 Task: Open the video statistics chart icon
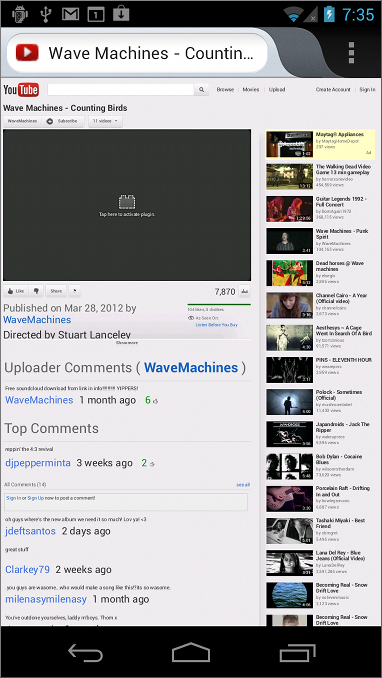(x=244, y=291)
